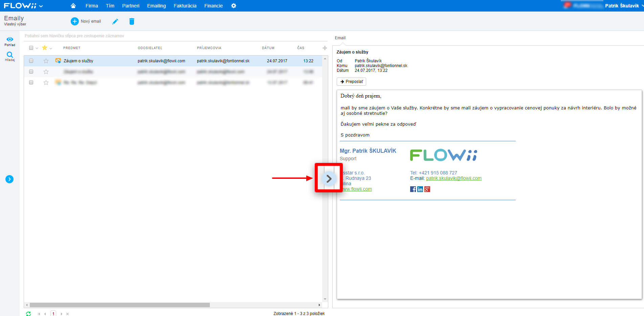
Task: Sort by PRÍJEMCOVIA column header
Action: [209, 48]
